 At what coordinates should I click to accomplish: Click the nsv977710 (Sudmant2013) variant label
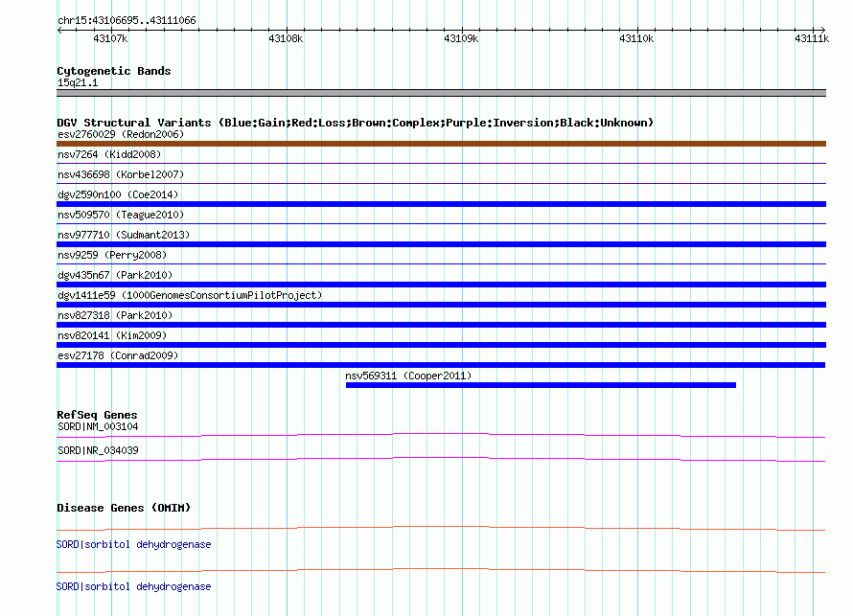click(x=124, y=235)
